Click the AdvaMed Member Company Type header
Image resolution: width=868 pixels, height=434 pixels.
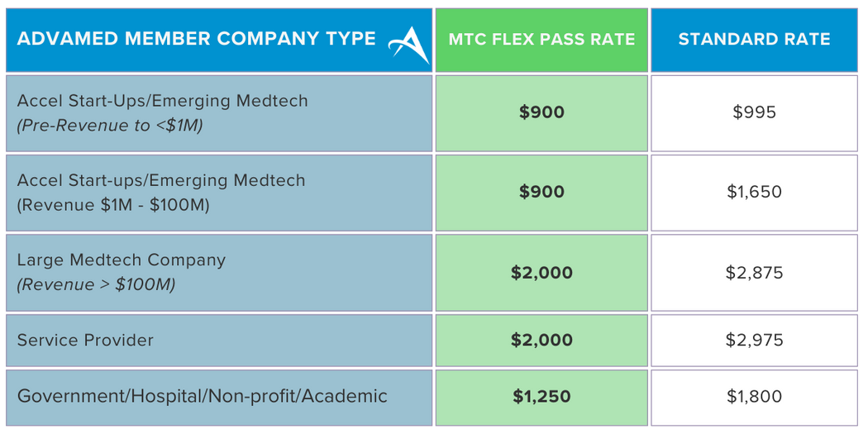(x=219, y=40)
